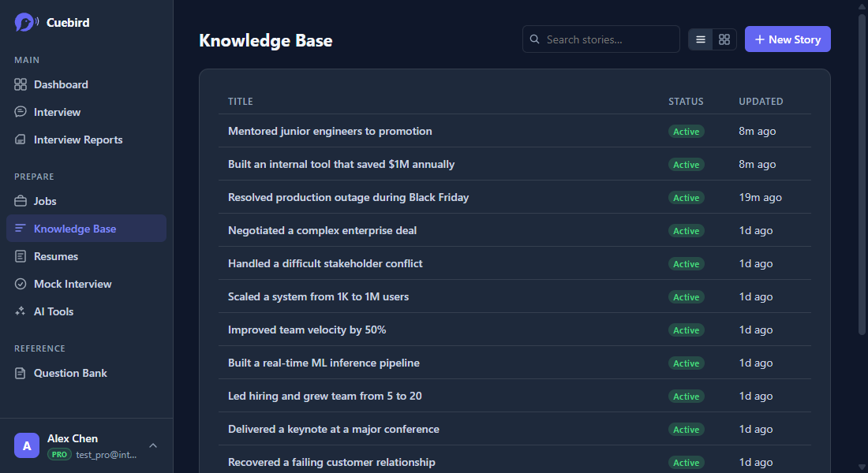This screenshot has width=868, height=473.
Task: Click Active badge on team velocity row
Action: pos(686,330)
